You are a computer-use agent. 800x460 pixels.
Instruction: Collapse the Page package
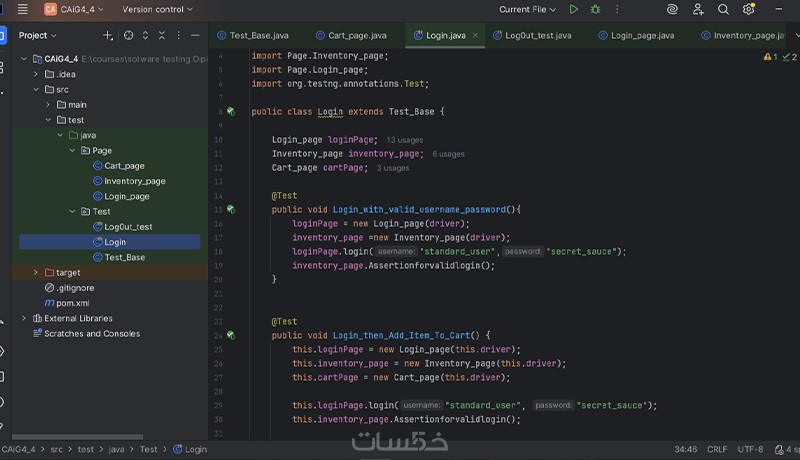[x=72, y=151]
